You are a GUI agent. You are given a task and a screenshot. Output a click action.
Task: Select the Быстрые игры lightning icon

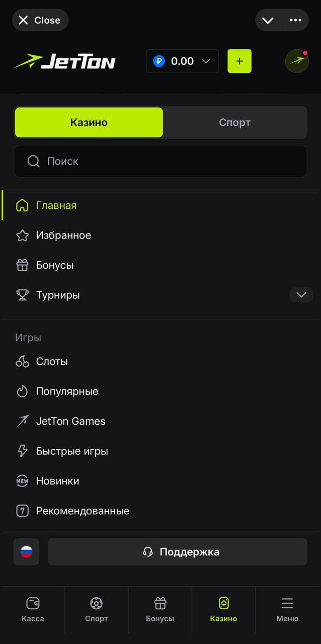[22, 451]
